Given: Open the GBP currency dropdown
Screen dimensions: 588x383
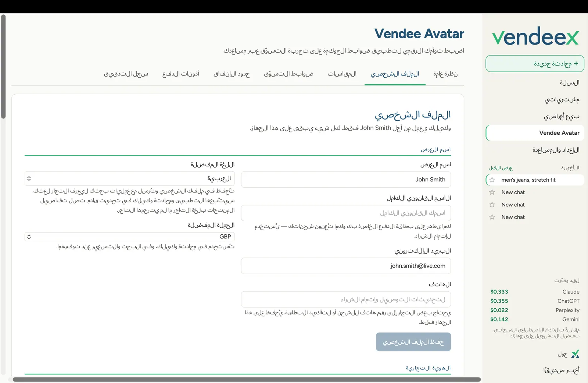Looking at the screenshot, I should [130, 237].
